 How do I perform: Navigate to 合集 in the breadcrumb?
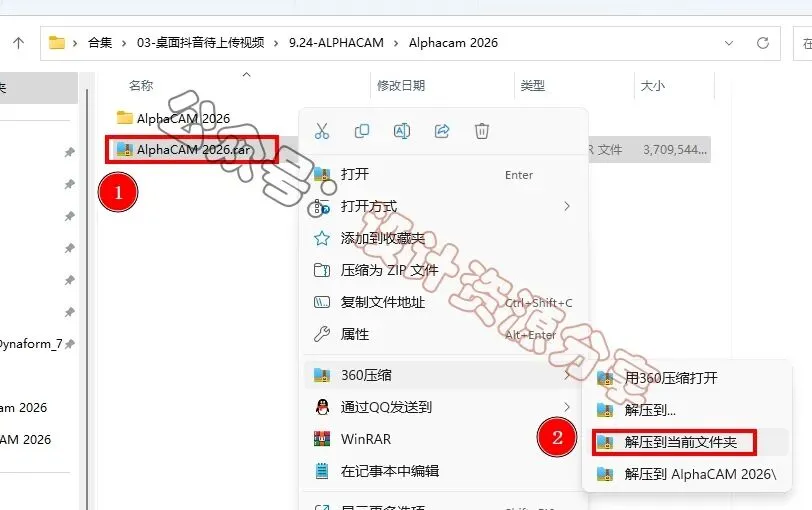tap(100, 42)
